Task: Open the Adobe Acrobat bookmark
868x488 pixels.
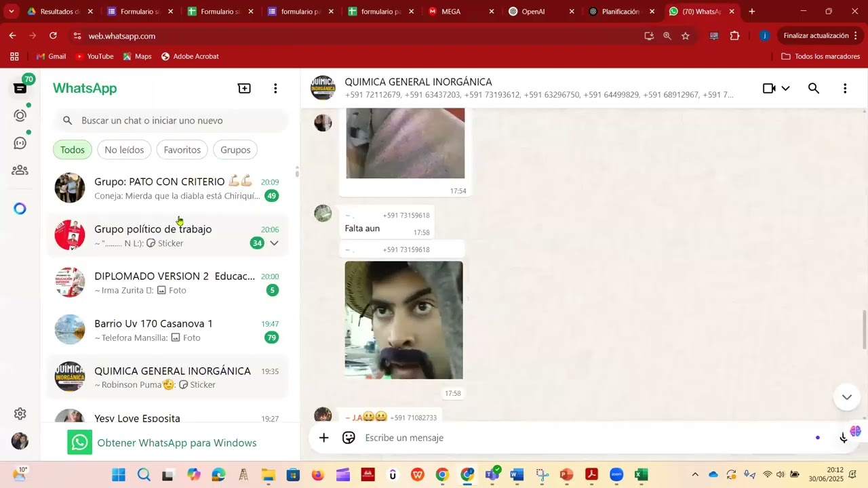Action: [x=190, y=56]
